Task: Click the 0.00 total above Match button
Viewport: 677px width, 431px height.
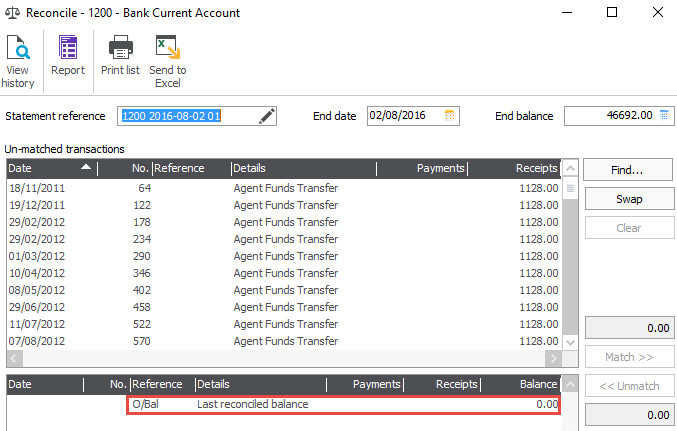Action: (629, 328)
